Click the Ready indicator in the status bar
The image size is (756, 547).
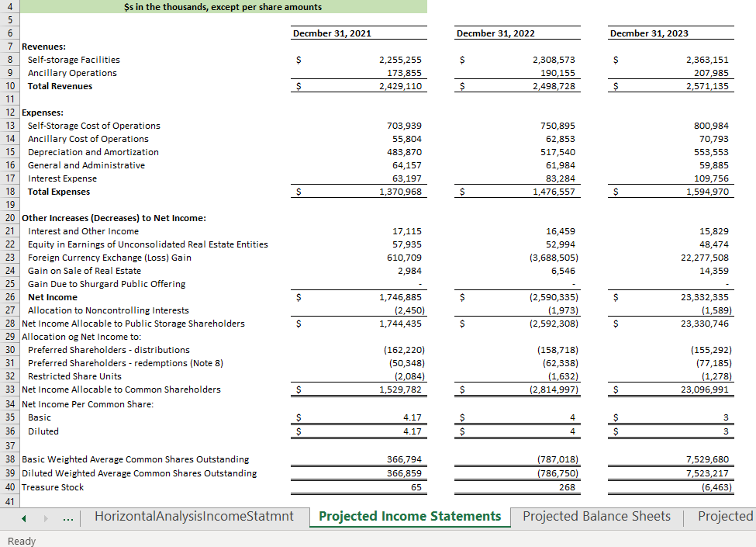(x=21, y=541)
